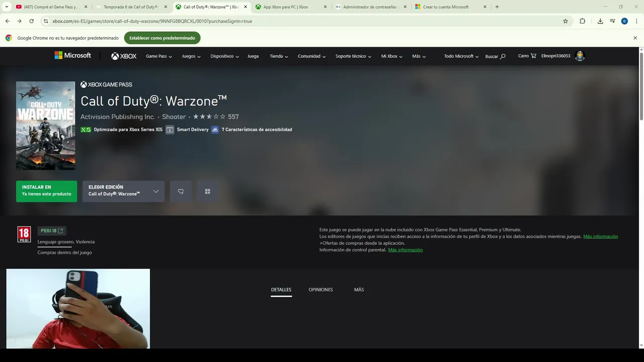644x362 pixels.
Task: Open the Elegir edición dropdown
Action: (123, 192)
